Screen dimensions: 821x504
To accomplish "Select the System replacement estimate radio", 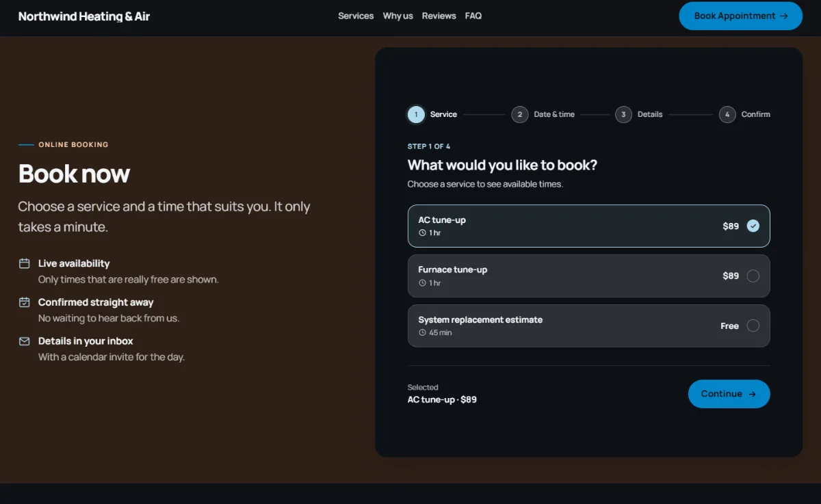I will coord(753,326).
